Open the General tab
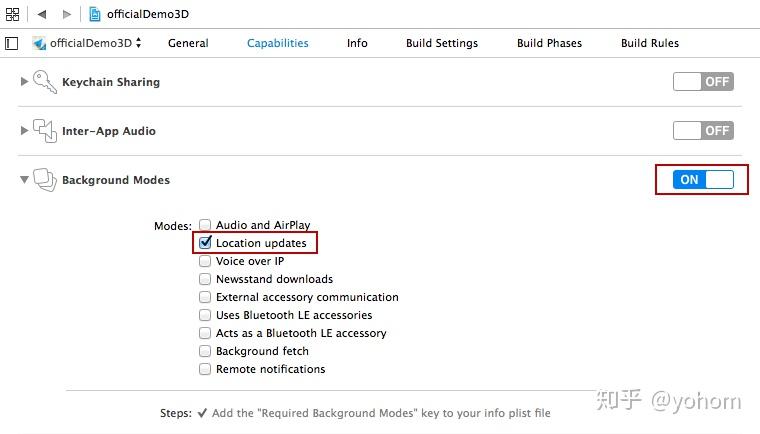This screenshot has width=760, height=434. pyautogui.click(x=188, y=43)
